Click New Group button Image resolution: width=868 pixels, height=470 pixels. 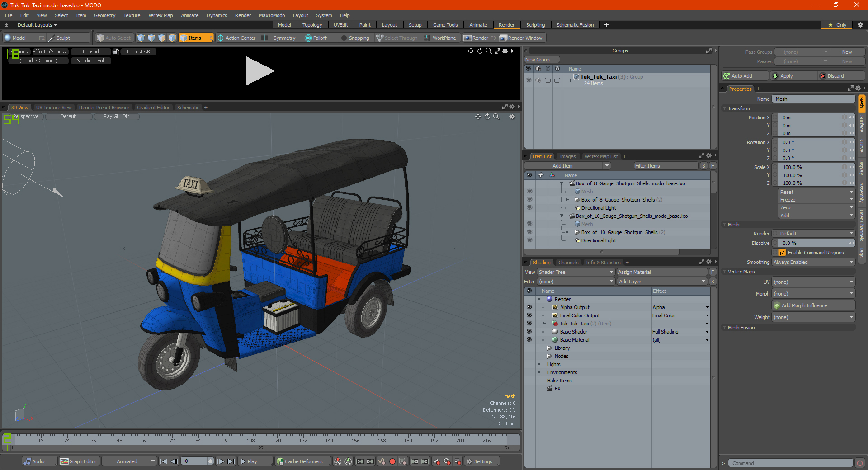[541, 60]
